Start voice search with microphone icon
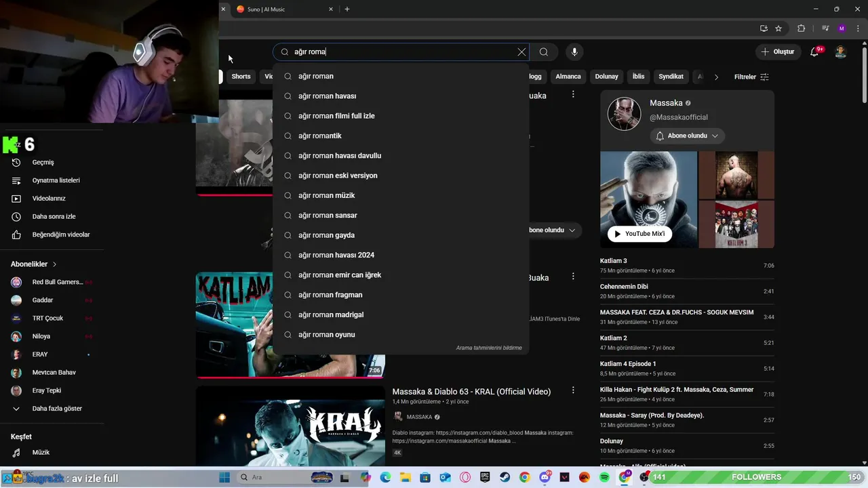 click(x=574, y=52)
